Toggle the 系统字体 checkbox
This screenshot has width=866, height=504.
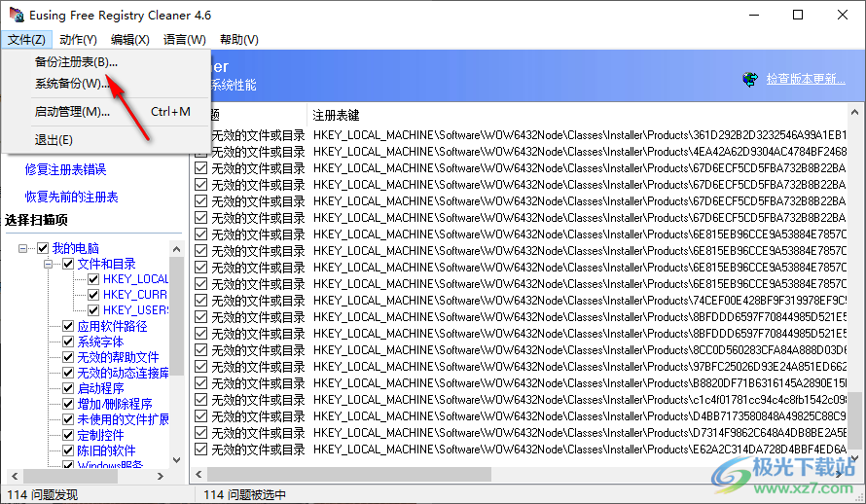(68, 342)
